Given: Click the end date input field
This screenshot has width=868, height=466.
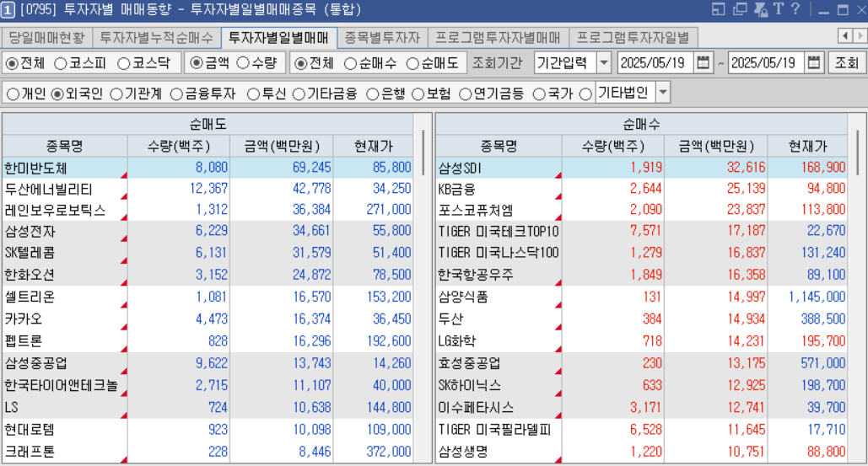Looking at the screenshot, I should click(x=766, y=62).
